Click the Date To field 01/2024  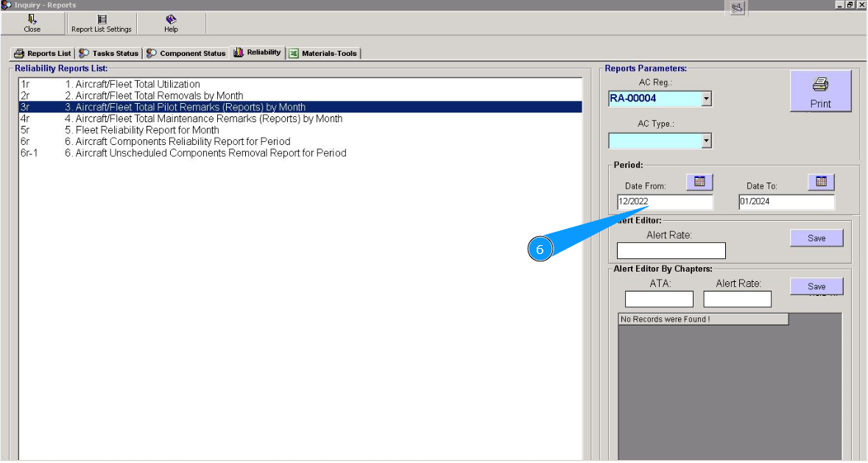(x=786, y=202)
